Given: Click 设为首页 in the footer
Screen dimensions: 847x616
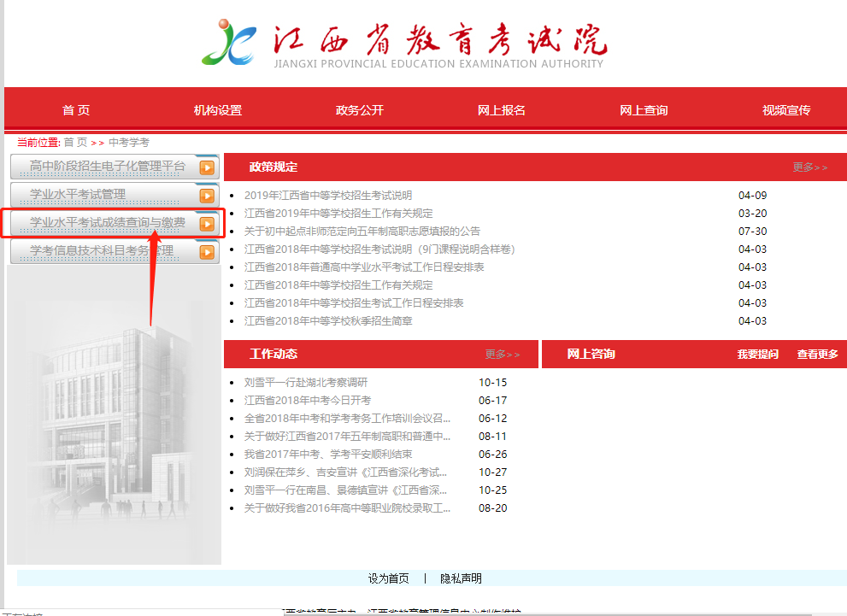Looking at the screenshot, I should (388, 578).
